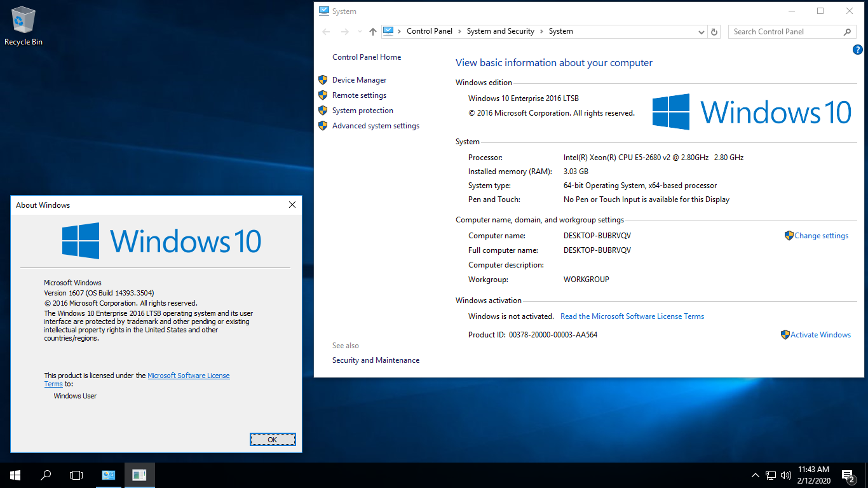Viewport: 868px width, 488px height.
Task: Open the blue Help question mark
Action: (857, 50)
